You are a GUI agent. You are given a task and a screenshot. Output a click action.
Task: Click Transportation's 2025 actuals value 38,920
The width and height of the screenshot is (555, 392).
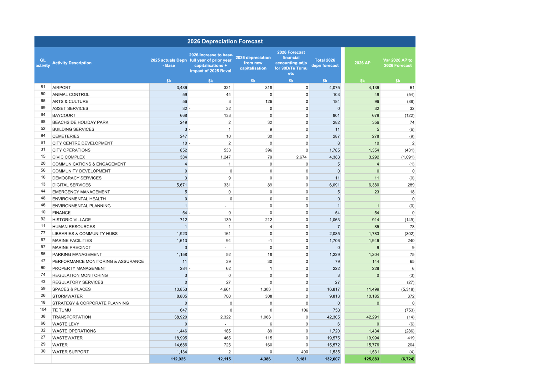180,317
